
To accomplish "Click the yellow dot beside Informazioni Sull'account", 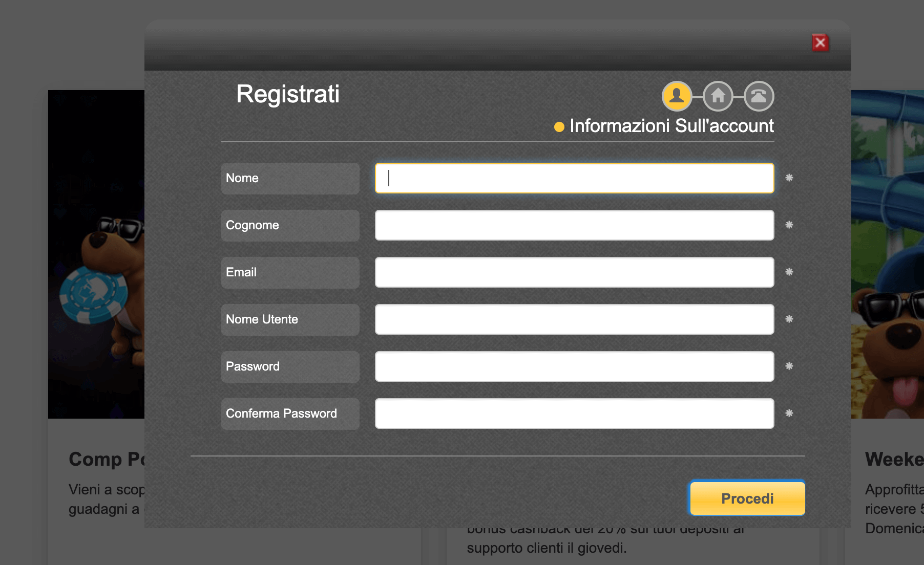I will point(559,126).
